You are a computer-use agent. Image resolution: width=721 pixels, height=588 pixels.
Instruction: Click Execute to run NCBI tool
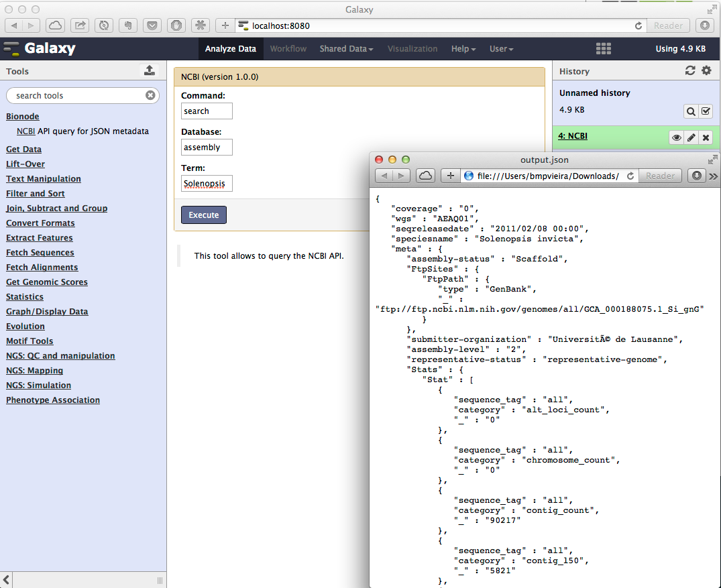point(204,215)
